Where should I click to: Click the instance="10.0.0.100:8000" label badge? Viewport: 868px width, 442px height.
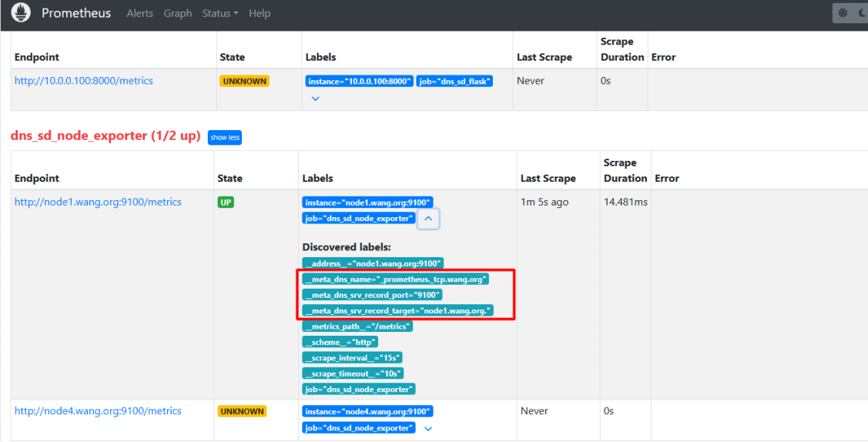(359, 82)
